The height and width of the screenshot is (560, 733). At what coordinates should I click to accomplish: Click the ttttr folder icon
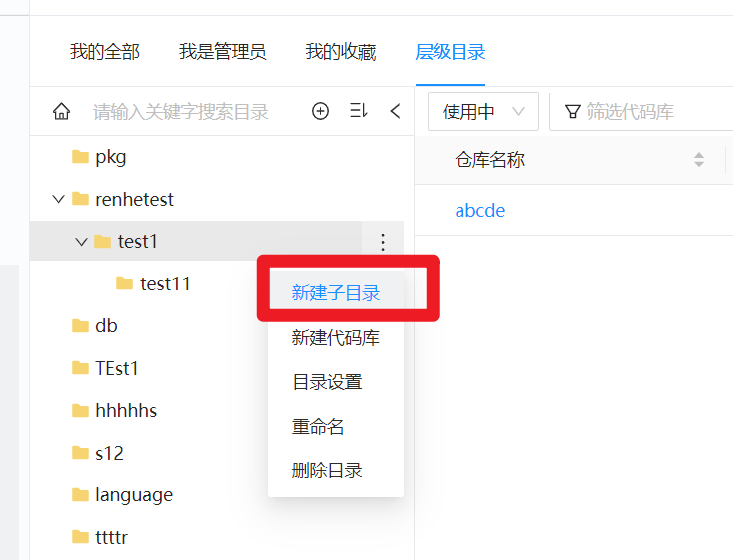80,537
